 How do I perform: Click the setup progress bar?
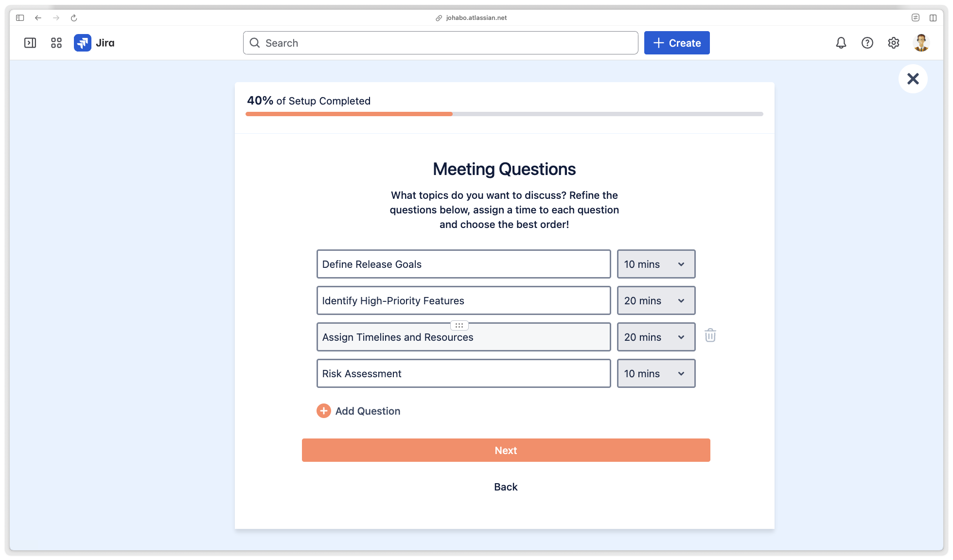point(504,114)
